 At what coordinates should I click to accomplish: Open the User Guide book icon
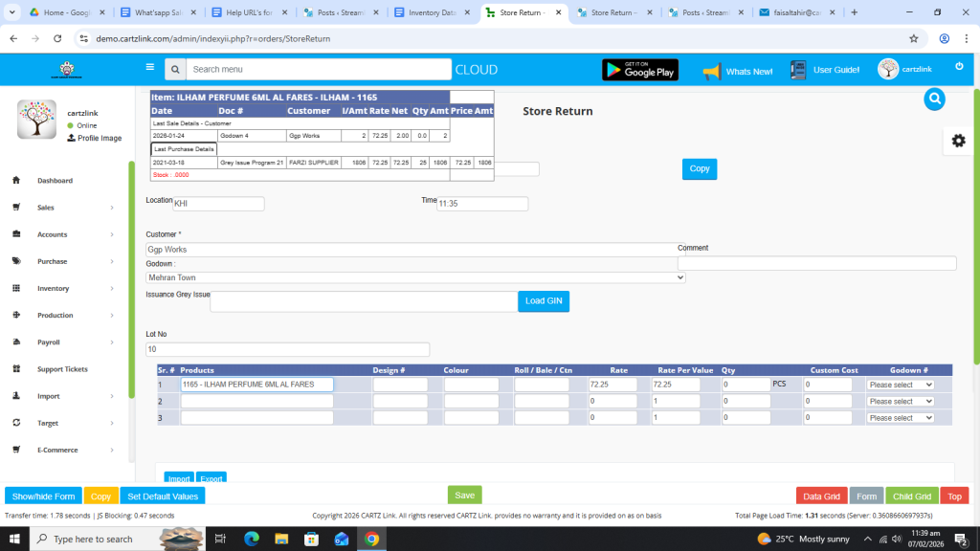tap(799, 70)
